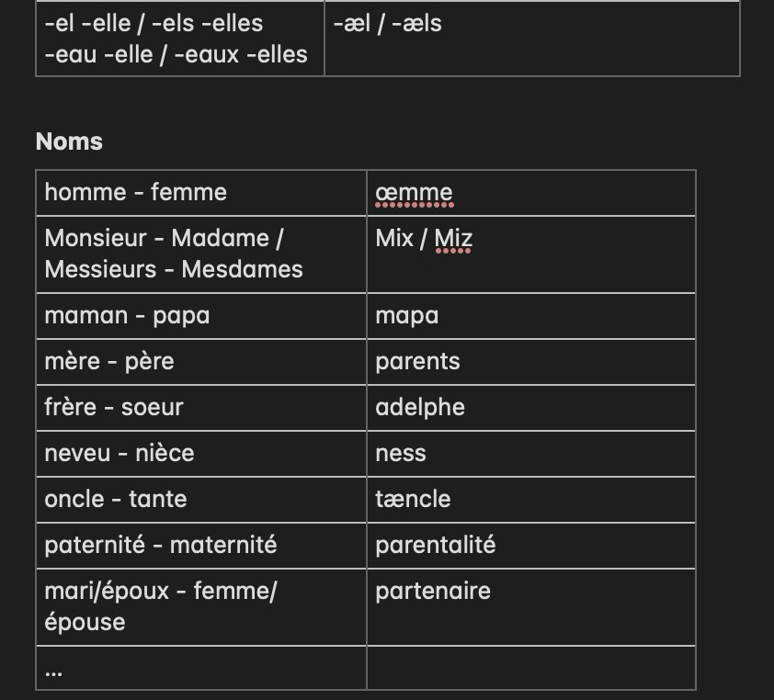
Task: Click the "-æl / -æls" cell
Action: click(387, 23)
